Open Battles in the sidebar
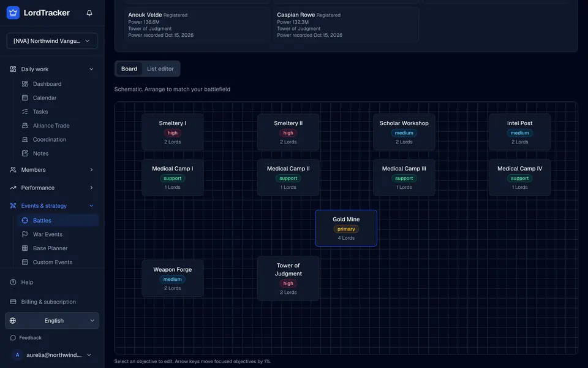This screenshot has height=368, width=588. point(58,220)
